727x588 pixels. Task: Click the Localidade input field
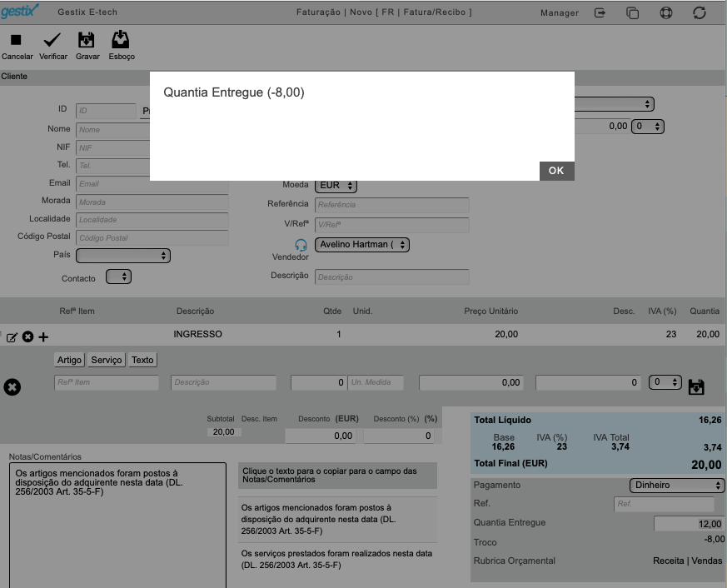click(x=152, y=220)
